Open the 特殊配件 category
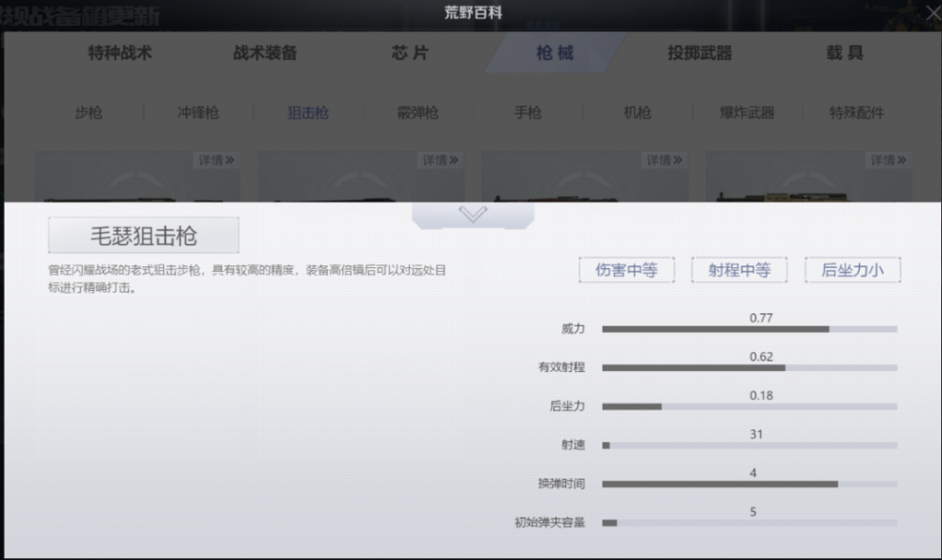The height and width of the screenshot is (560, 942). click(856, 112)
